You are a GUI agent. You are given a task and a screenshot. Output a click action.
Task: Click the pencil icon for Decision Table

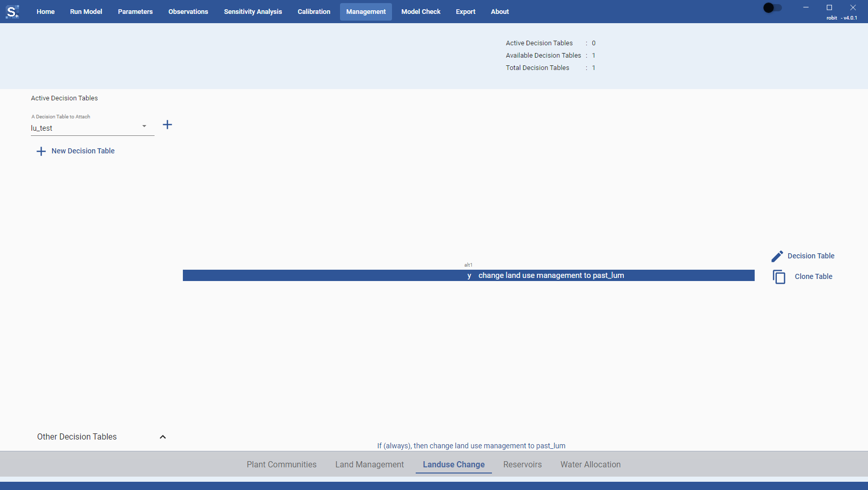777,256
